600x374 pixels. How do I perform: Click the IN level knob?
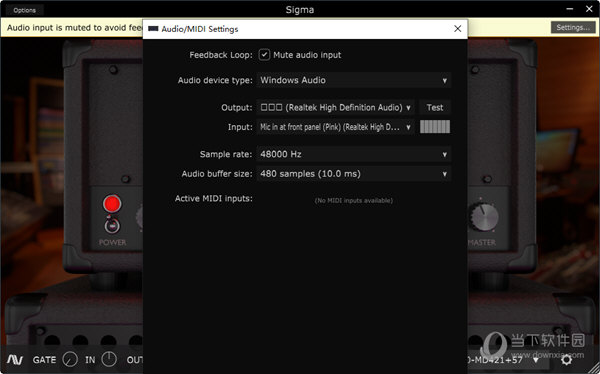click(109, 359)
